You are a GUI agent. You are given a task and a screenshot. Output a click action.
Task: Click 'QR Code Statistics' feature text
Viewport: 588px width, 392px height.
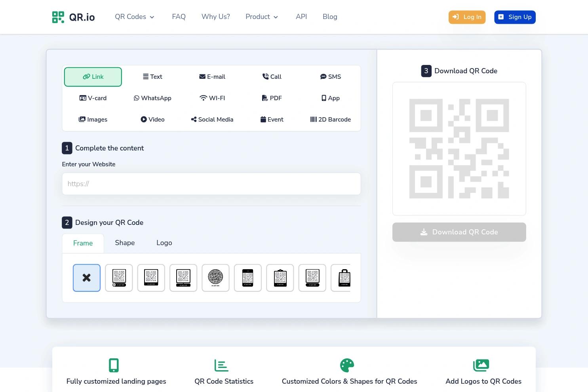[224, 382]
